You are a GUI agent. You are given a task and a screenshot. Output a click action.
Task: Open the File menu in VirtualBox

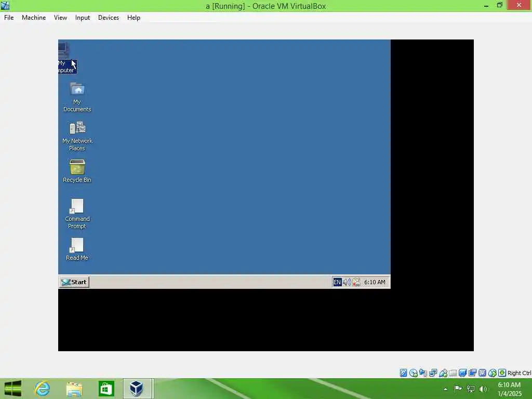[9, 18]
